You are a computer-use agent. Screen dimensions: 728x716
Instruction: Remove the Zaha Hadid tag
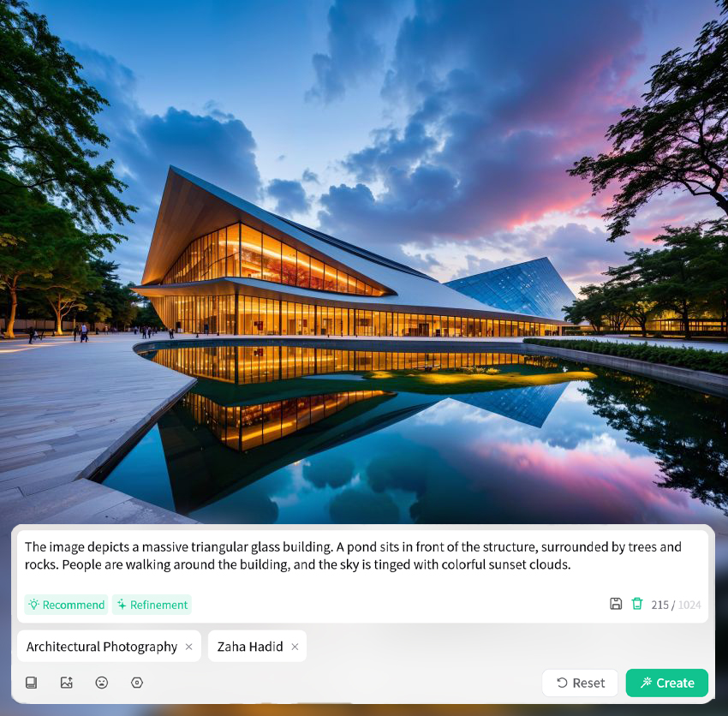point(295,647)
